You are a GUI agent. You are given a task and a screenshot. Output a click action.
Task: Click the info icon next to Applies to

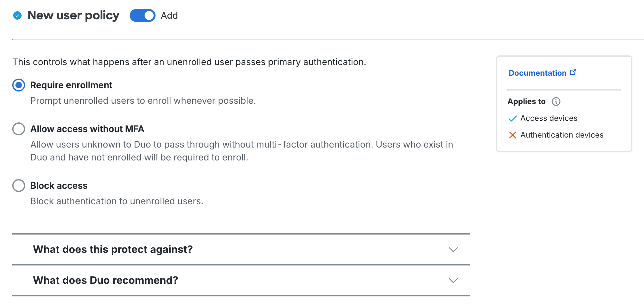tap(557, 101)
